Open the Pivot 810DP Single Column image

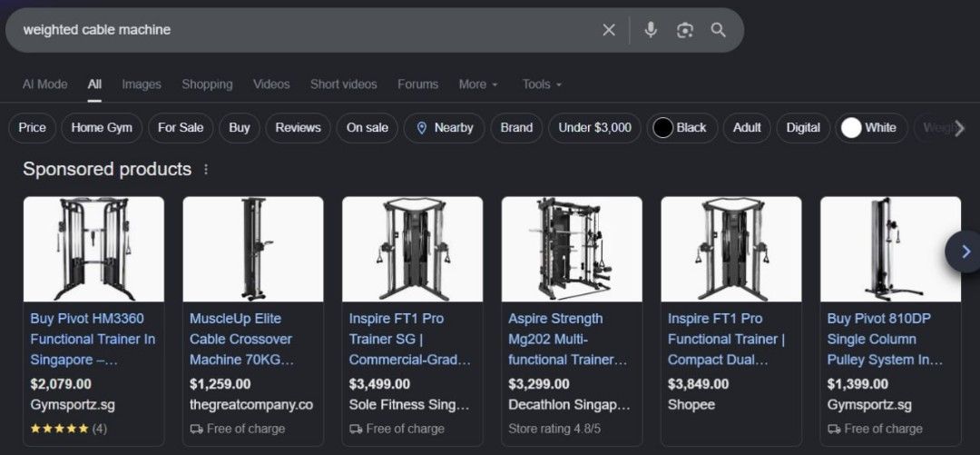(x=891, y=249)
